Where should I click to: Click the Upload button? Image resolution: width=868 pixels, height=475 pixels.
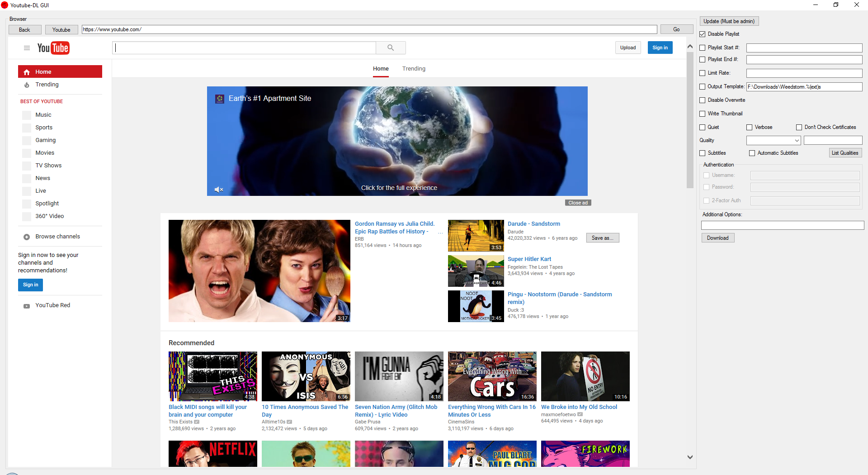628,47
